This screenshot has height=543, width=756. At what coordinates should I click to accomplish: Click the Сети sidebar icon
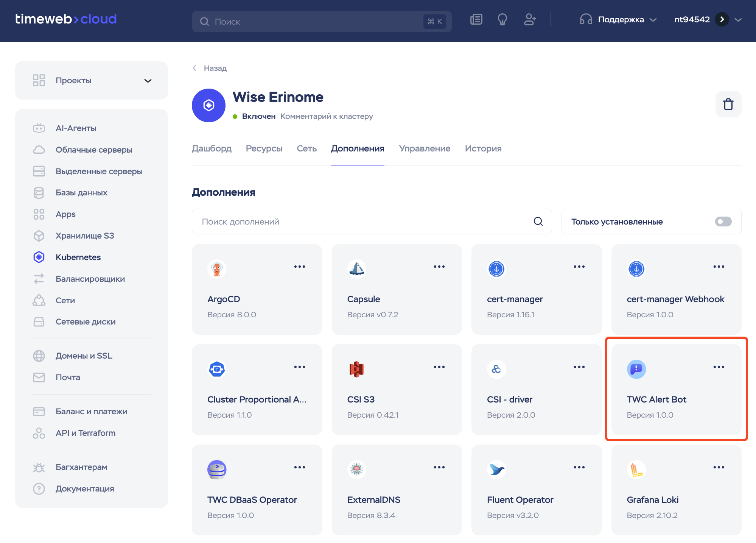pos(39,300)
